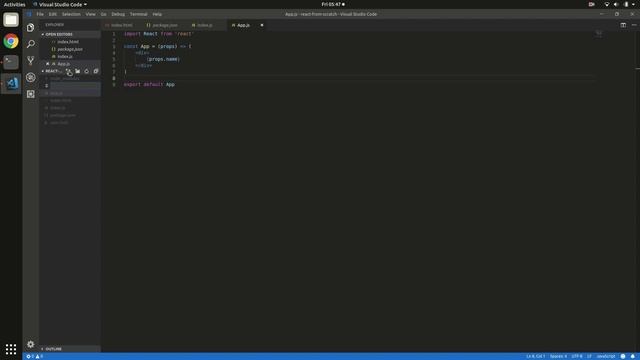This screenshot has width=640, height=360.
Task: Click the Refresh Explorer icon
Action: tap(87, 71)
